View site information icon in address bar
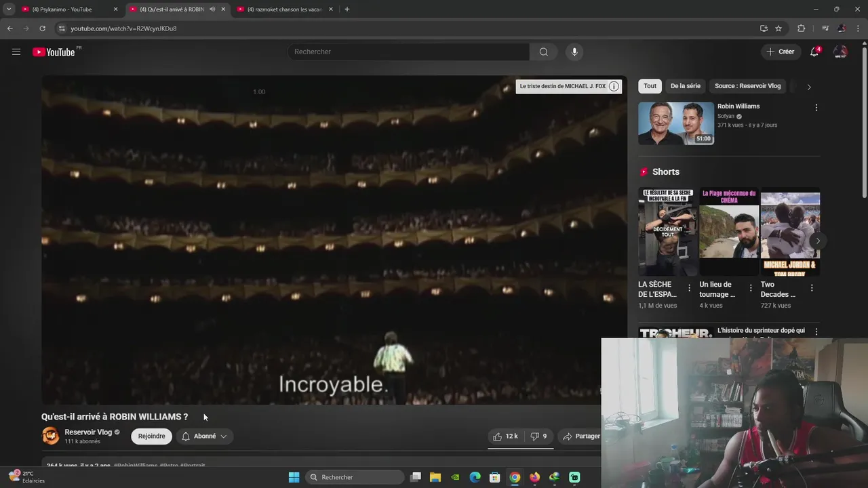This screenshot has height=488, width=868. [x=62, y=28]
